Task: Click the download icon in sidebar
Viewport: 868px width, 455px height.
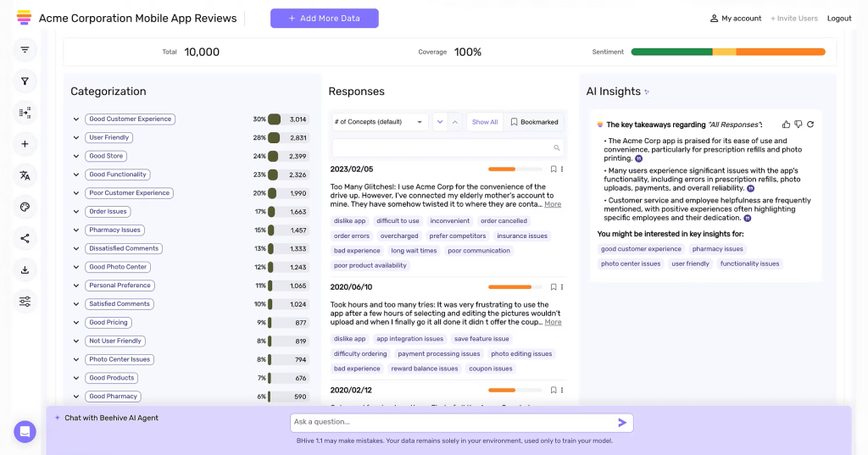Action: point(25,270)
